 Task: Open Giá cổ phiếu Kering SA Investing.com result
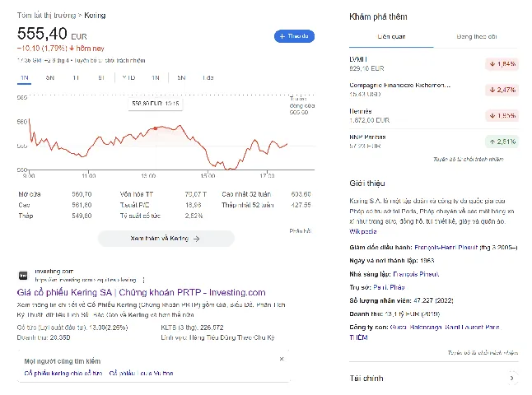(x=141, y=292)
